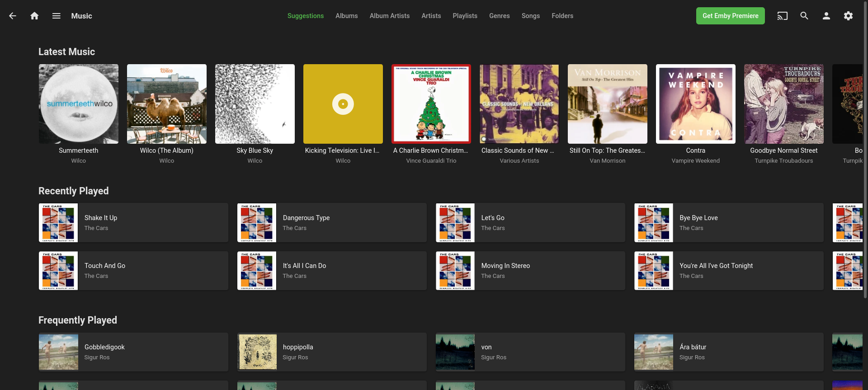Play Gobbledigook by Sigur Ros
Image resolution: width=868 pixels, height=390 pixels.
coord(133,352)
